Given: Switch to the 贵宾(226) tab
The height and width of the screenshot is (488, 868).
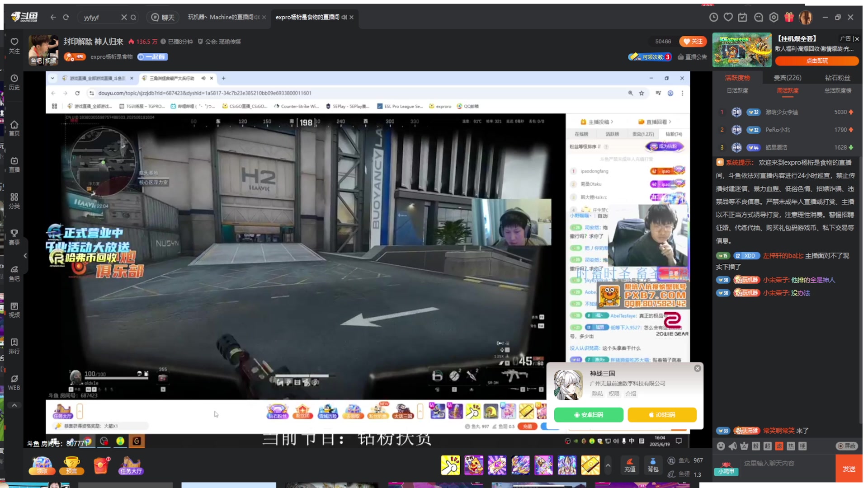Looking at the screenshot, I should tap(787, 78).
